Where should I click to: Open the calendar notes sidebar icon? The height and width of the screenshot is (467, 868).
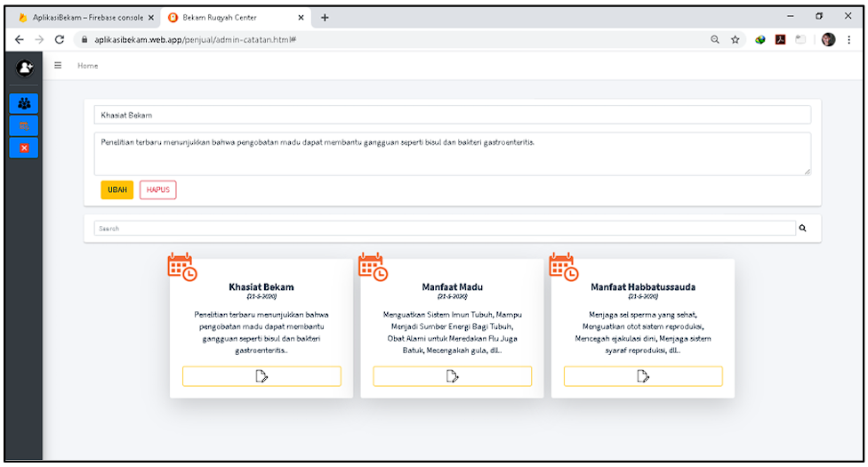[24, 125]
